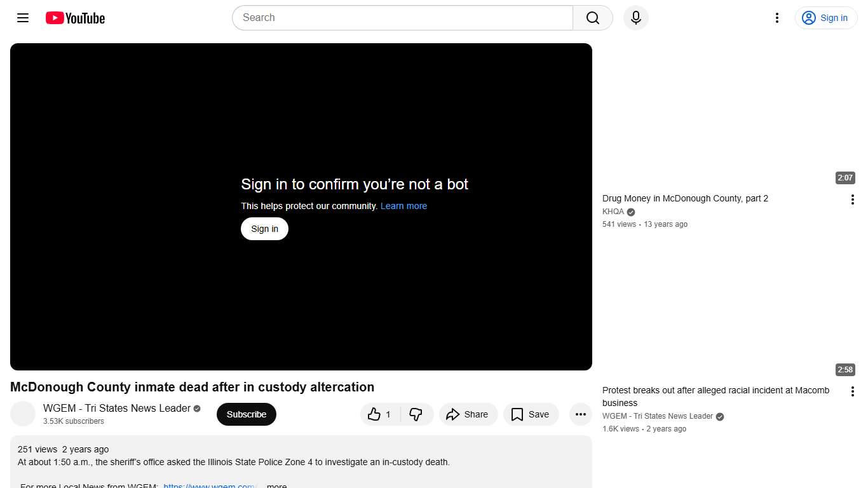Open WGEM channel avatar
This screenshot has height=488, width=868.
click(23, 414)
